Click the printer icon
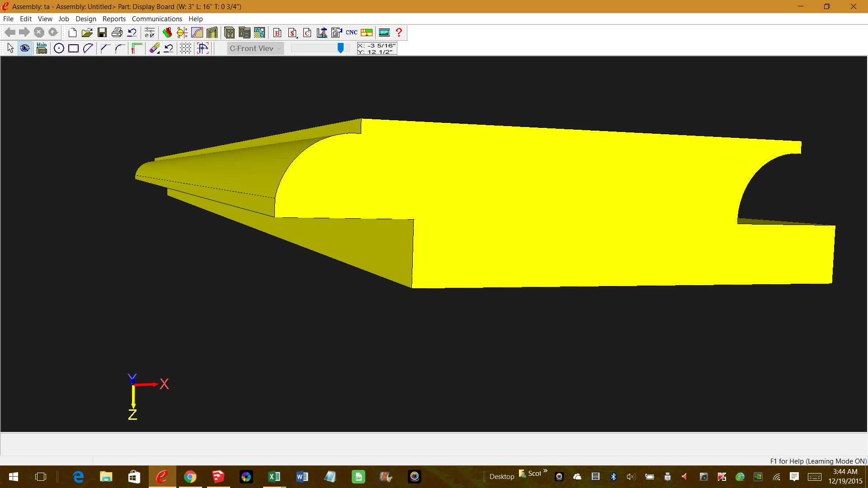 click(x=117, y=33)
